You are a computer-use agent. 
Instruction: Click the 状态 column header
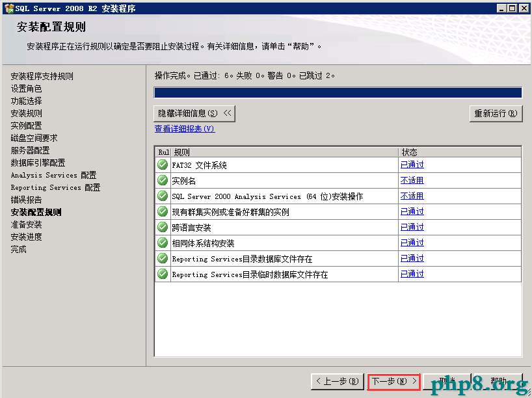[x=460, y=152]
